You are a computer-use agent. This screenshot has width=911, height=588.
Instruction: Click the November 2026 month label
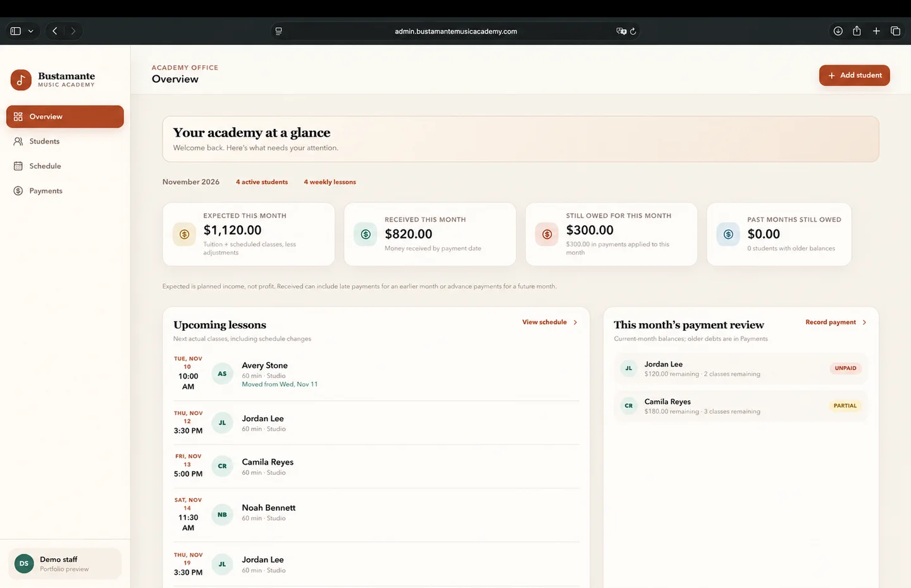tap(191, 182)
